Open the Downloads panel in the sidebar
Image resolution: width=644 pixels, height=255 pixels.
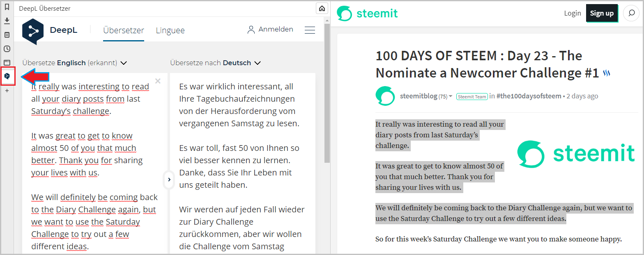(x=7, y=21)
